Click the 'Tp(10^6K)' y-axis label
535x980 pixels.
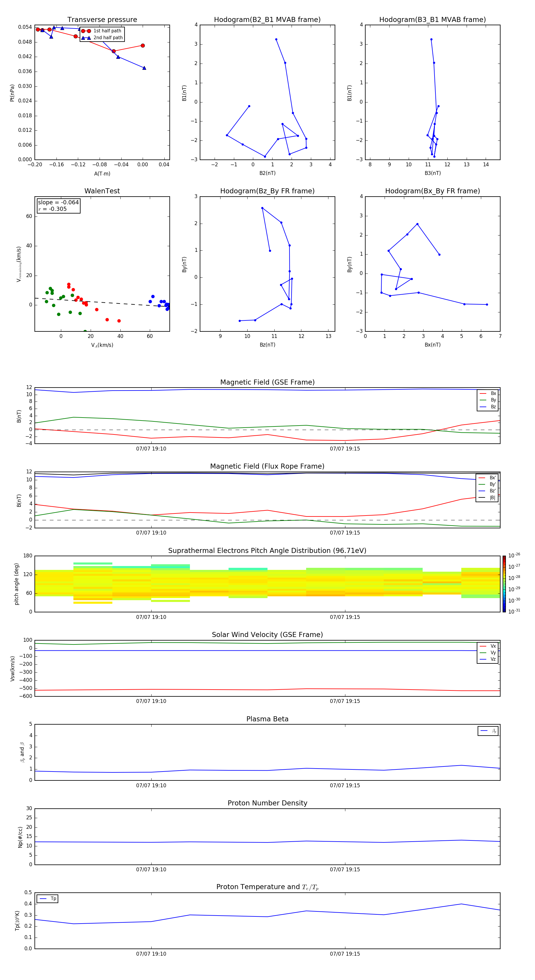[18, 921]
